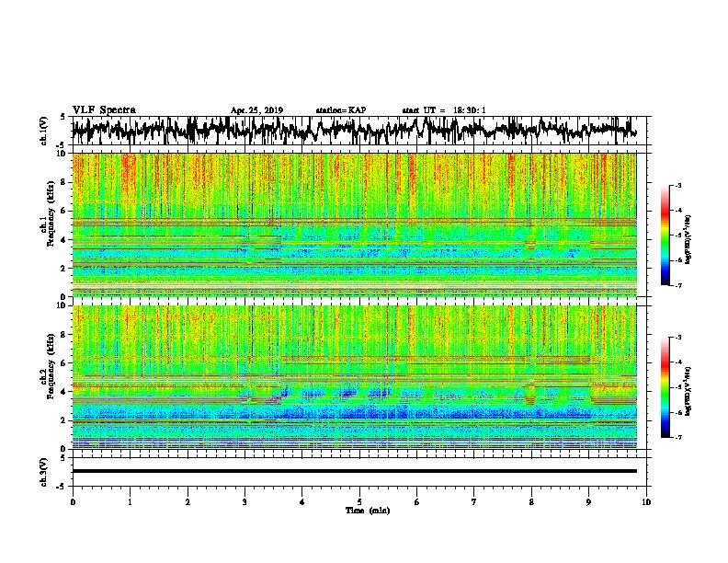This screenshot has height=563, width=728.
Task: Click the ch.2 color bar log(PSD) unit label
Action: pyautogui.click(x=688, y=391)
